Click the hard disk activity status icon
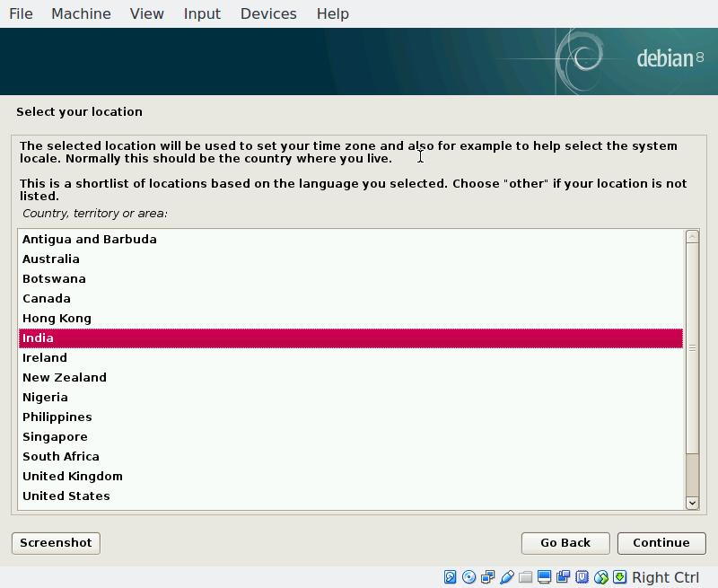 (451, 577)
